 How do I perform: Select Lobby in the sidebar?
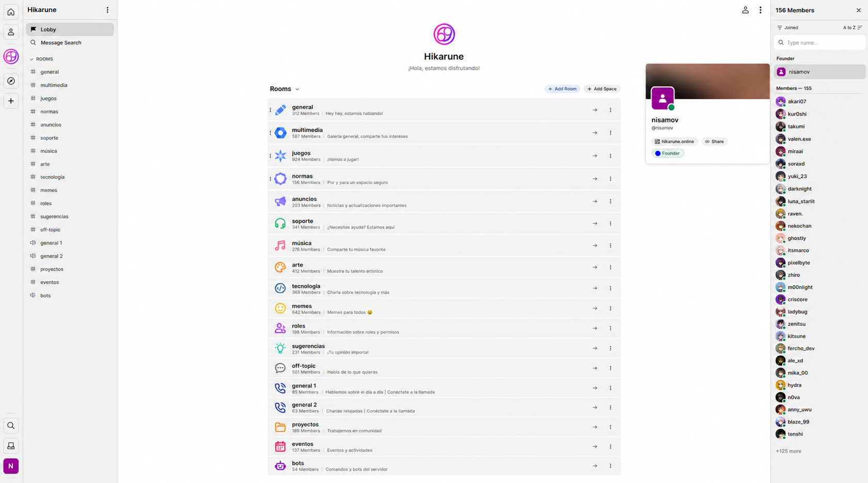[70, 29]
